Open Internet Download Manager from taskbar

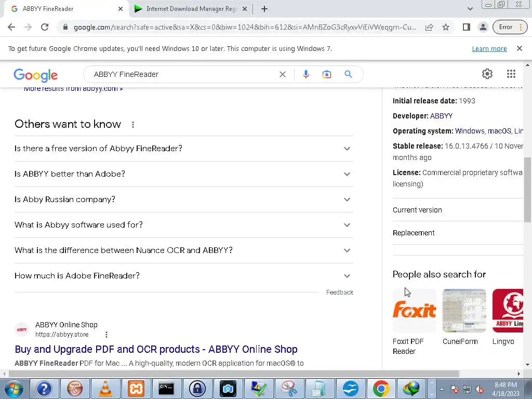click(x=411, y=389)
